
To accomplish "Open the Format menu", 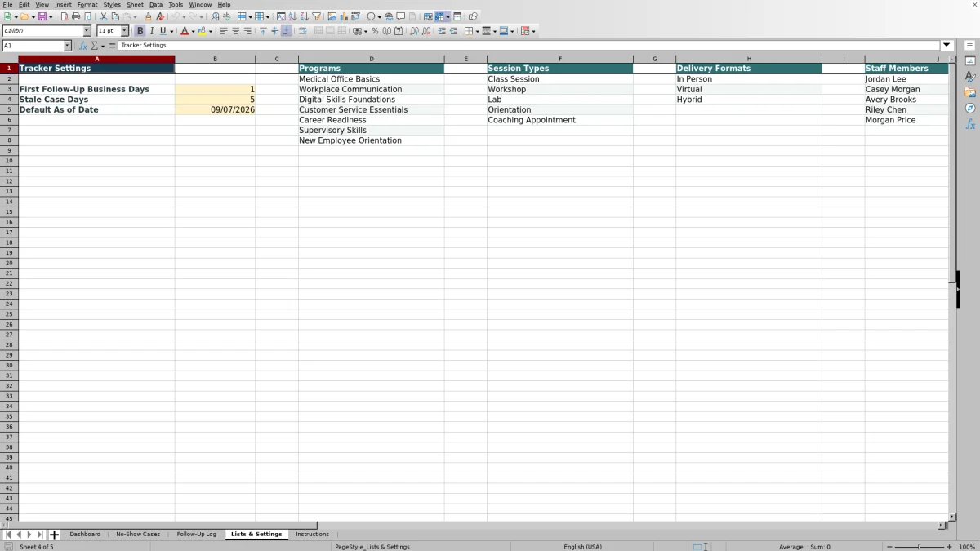I will (x=87, y=4).
